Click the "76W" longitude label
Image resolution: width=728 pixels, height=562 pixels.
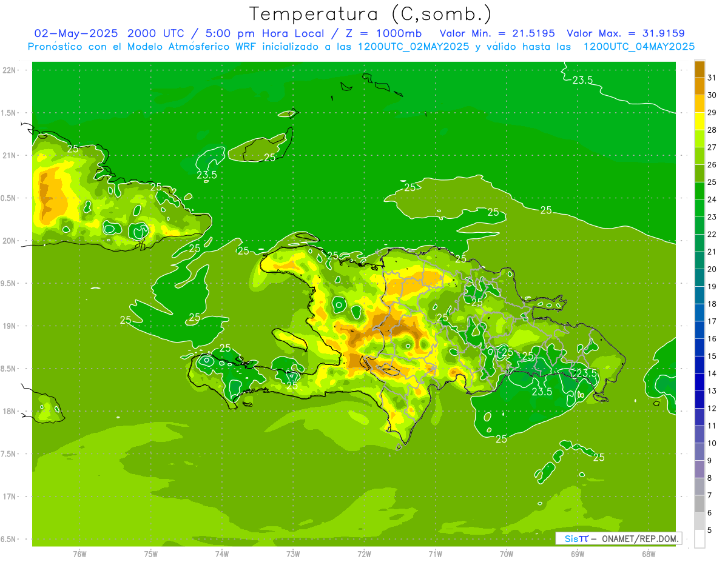coord(79,554)
